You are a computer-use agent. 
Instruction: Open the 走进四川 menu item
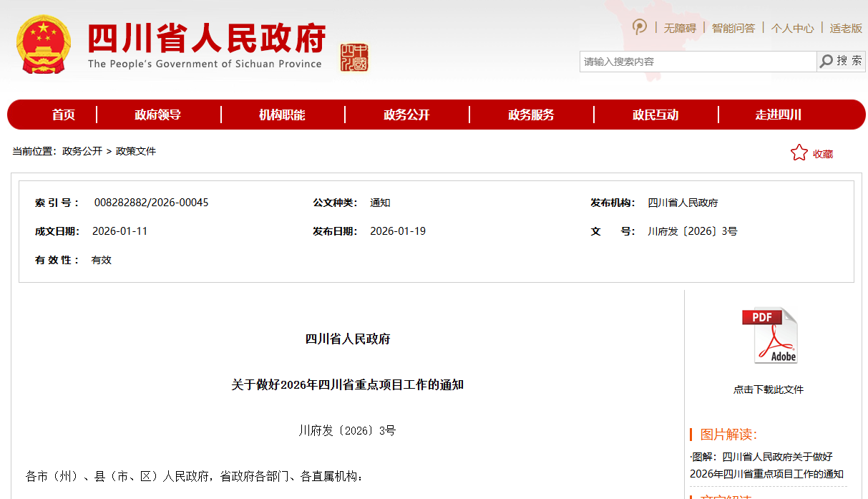click(779, 115)
